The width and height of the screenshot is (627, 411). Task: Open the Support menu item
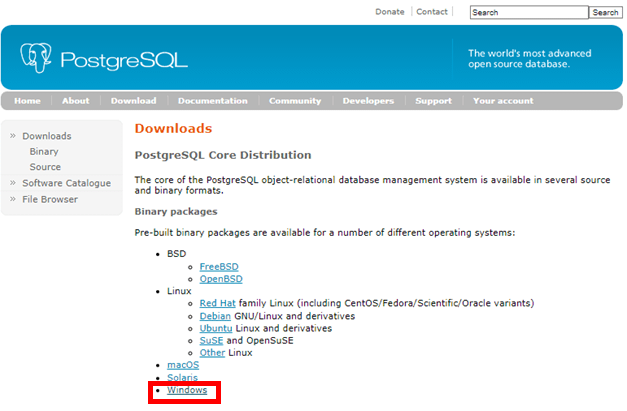[x=433, y=101]
